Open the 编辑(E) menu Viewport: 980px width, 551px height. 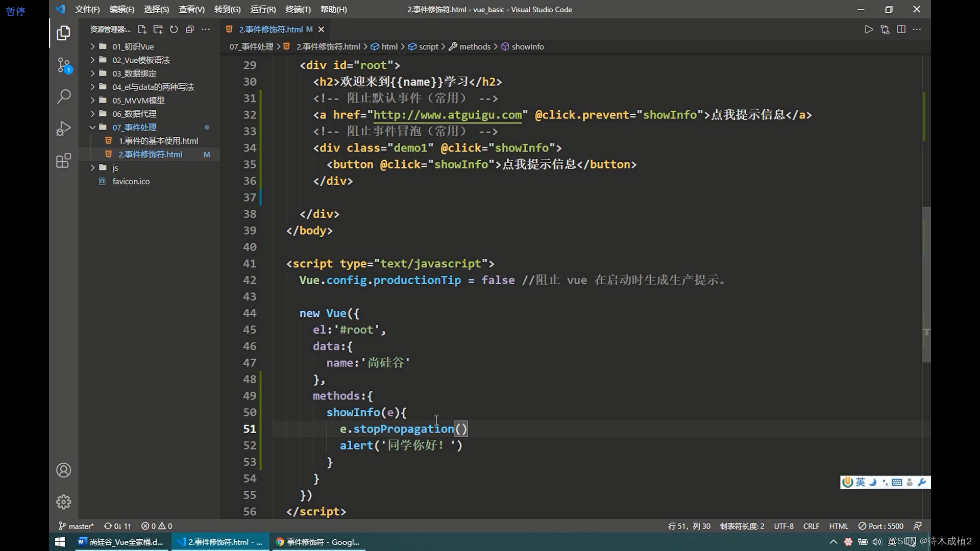(x=122, y=9)
